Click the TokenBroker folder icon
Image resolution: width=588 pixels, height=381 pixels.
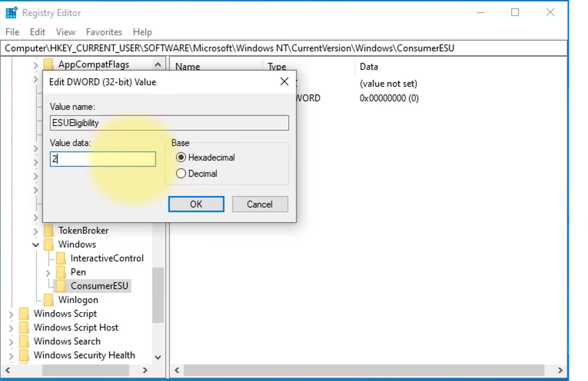tap(48, 230)
